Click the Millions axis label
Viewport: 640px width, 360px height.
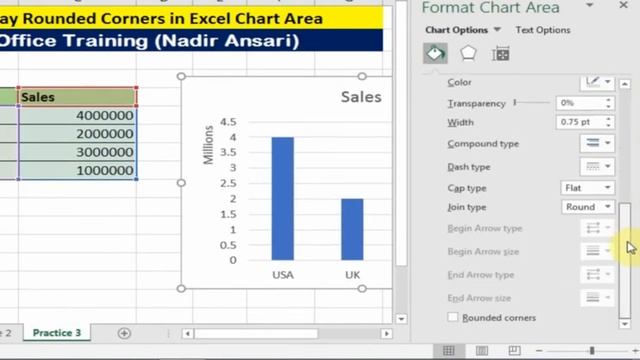[208, 145]
